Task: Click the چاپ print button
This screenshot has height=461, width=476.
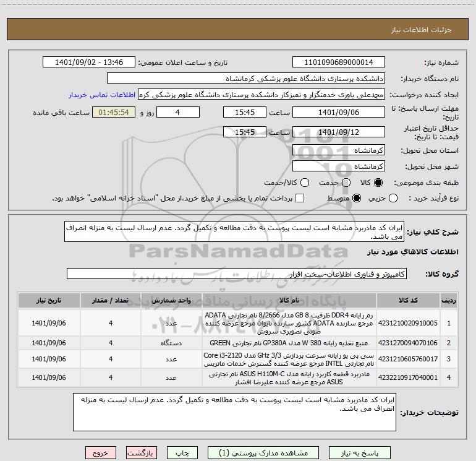Action: [x=182, y=453]
